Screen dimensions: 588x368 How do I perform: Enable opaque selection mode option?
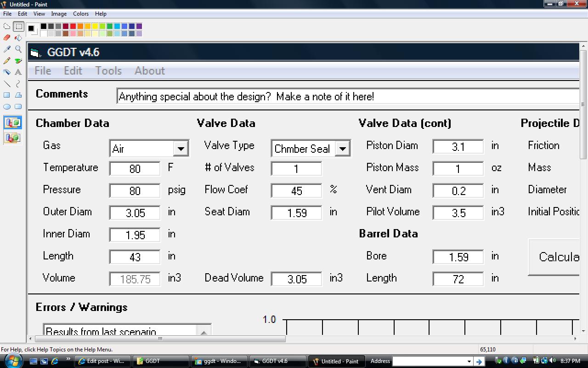[x=12, y=123]
